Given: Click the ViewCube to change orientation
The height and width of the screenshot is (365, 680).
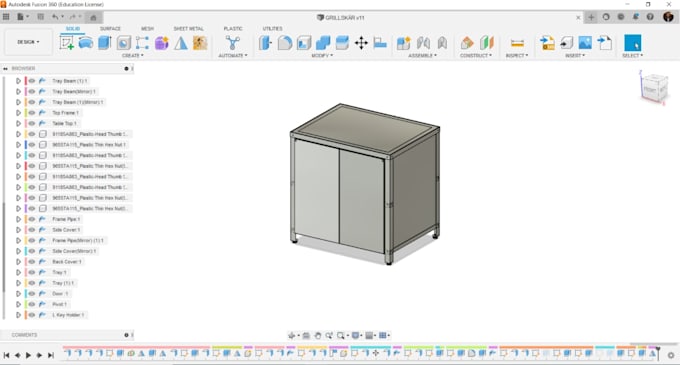Looking at the screenshot, I should pyautogui.click(x=654, y=88).
